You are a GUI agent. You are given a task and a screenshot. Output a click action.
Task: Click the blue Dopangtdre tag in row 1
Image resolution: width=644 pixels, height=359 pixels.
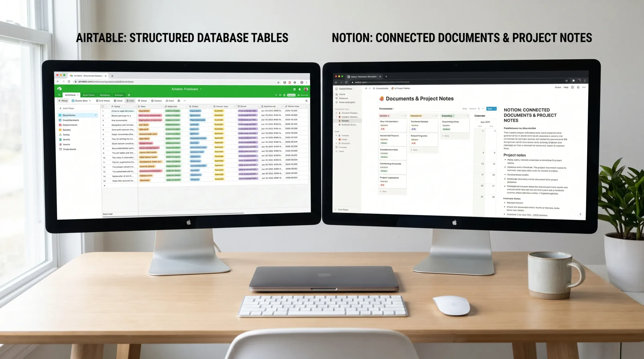tap(195, 111)
